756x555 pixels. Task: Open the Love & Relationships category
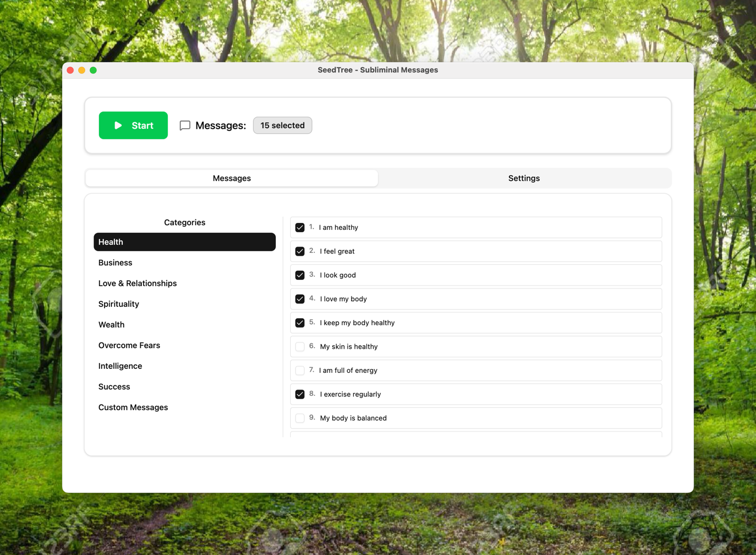click(x=137, y=283)
